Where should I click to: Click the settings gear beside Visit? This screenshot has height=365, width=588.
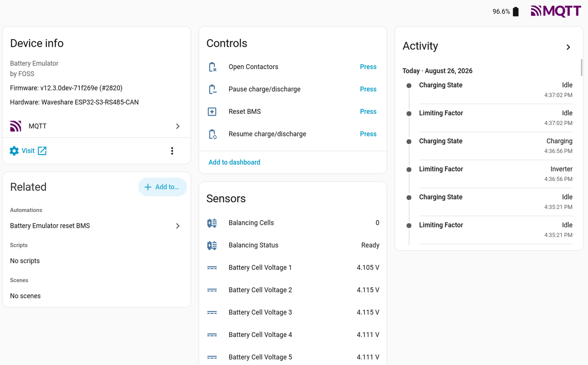(14, 151)
